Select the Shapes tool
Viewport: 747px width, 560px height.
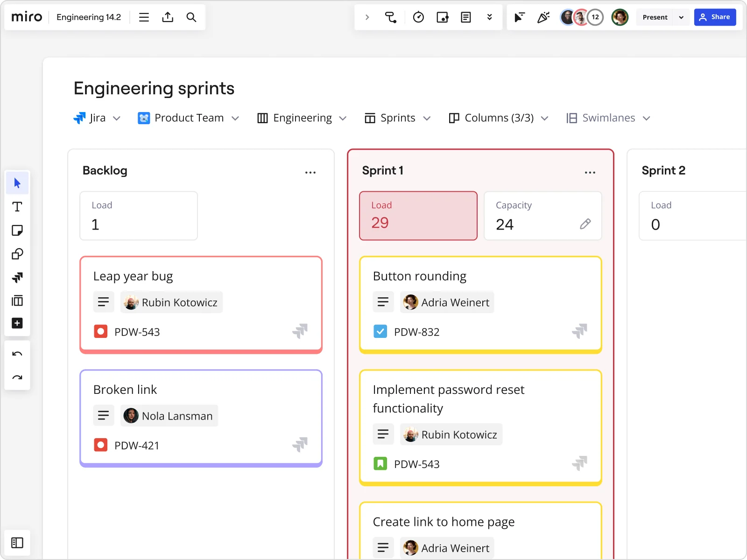[17, 254]
